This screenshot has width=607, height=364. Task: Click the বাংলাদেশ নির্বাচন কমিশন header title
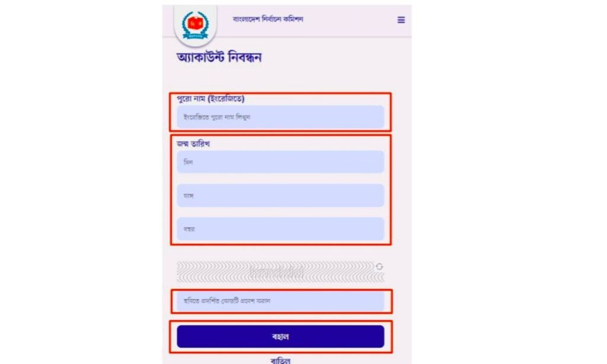click(x=268, y=19)
